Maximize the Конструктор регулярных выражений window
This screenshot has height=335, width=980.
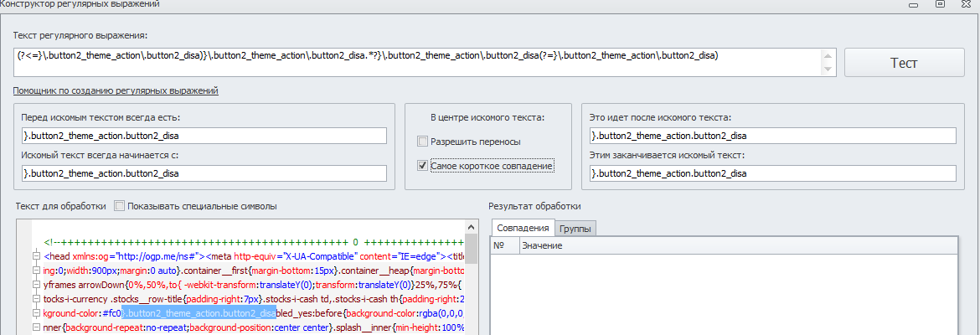[x=941, y=4]
